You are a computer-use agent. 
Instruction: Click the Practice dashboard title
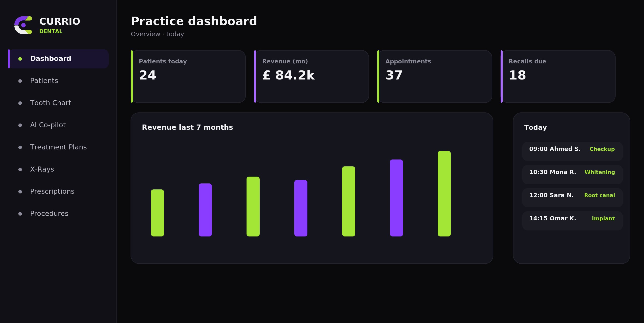[194, 21]
